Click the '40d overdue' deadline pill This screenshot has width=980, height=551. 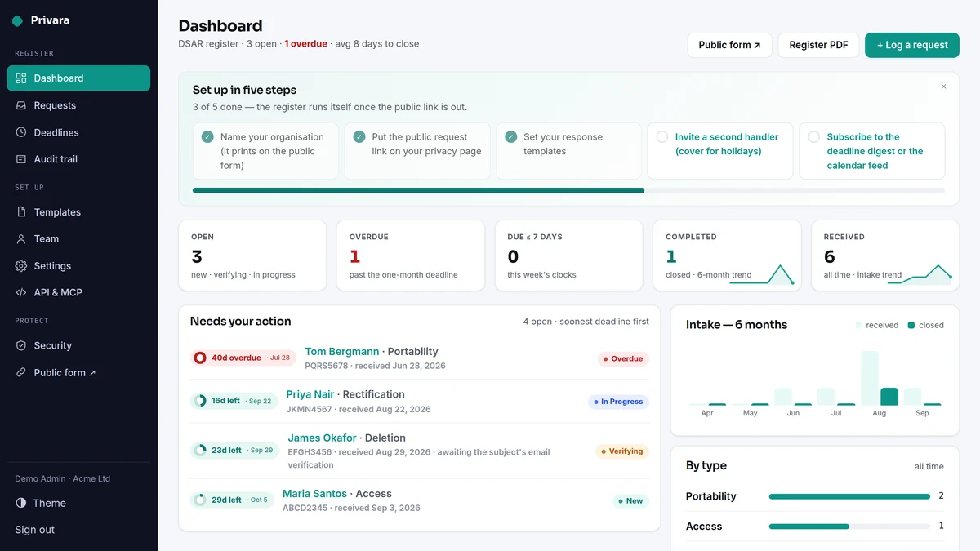click(243, 358)
